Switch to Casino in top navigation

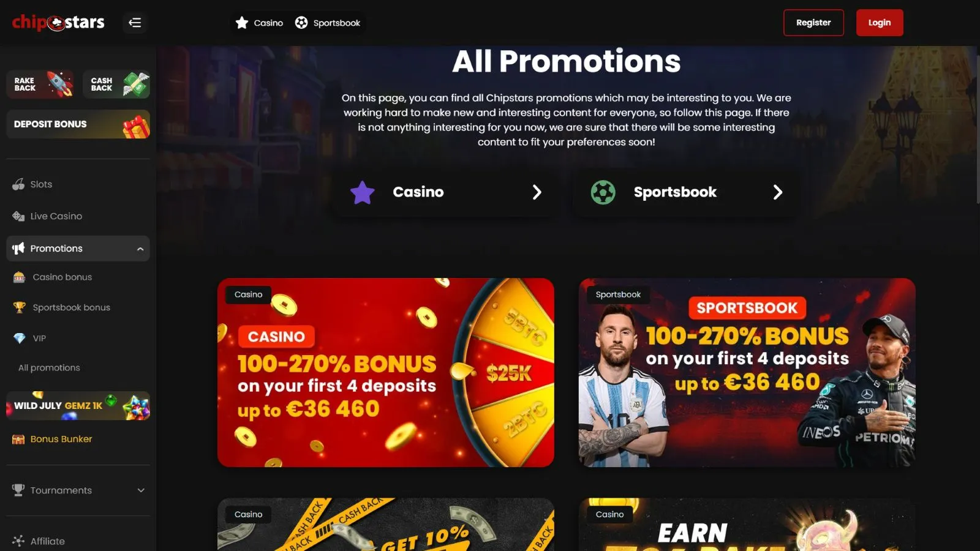pos(260,23)
